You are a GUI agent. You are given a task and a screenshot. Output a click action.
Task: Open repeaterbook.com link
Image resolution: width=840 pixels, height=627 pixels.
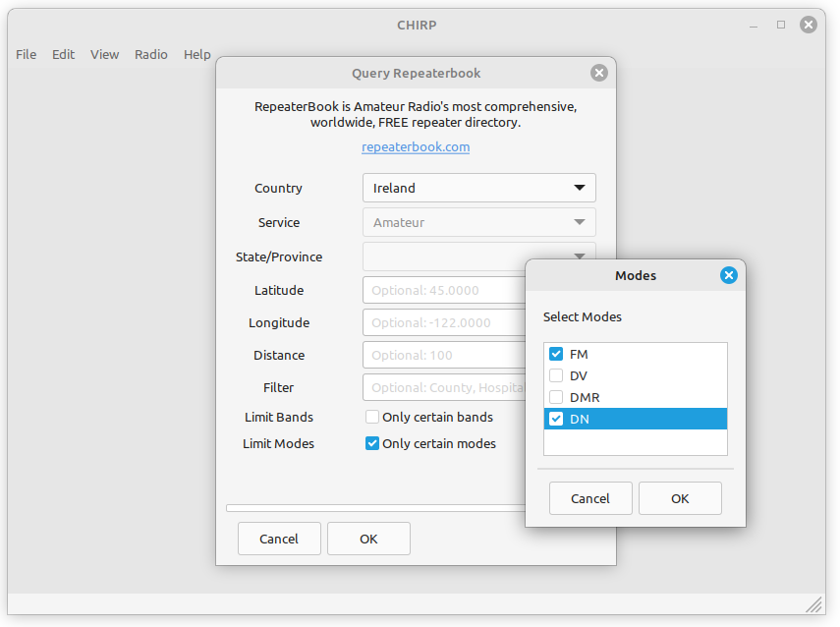tap(416, 146)
